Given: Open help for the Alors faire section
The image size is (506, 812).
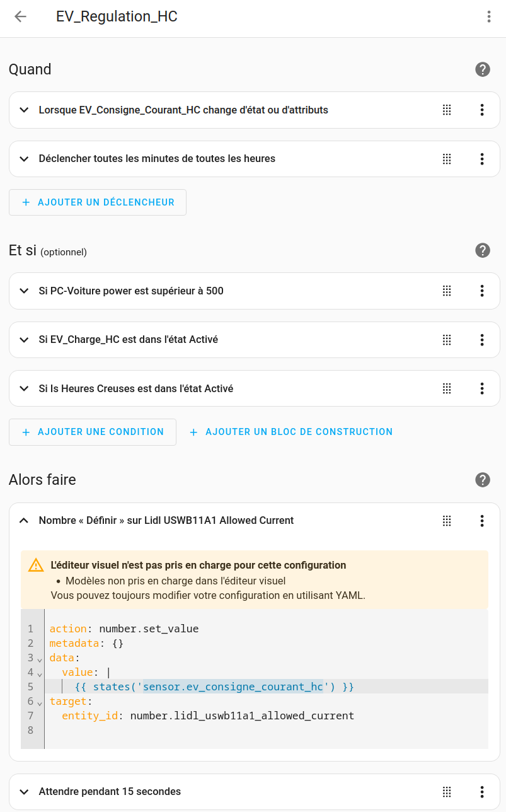Looking at the screenshot, I should (x=483, y=480).
